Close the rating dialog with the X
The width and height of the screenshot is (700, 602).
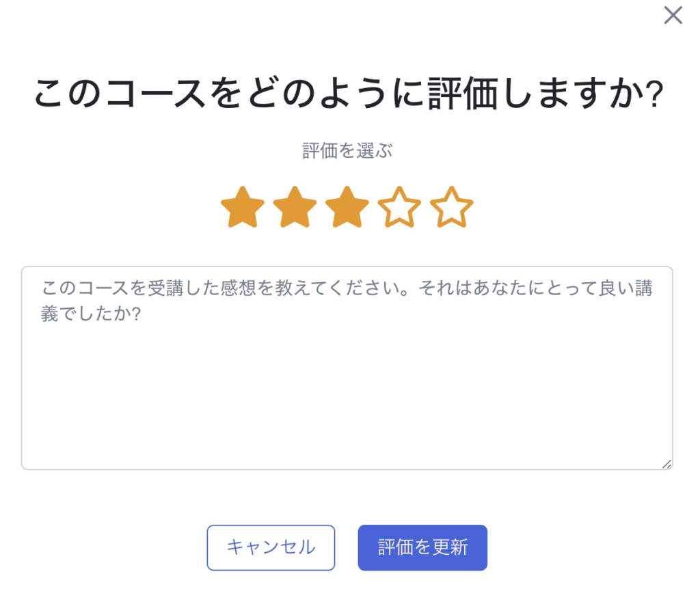pyautogui.click(x=673, y=16)
